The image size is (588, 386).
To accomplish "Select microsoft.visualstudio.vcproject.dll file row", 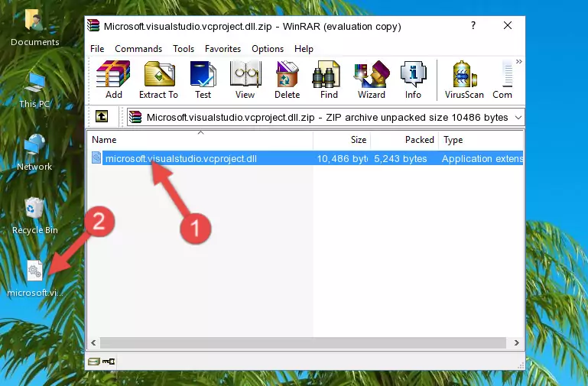I will (306, 158).
